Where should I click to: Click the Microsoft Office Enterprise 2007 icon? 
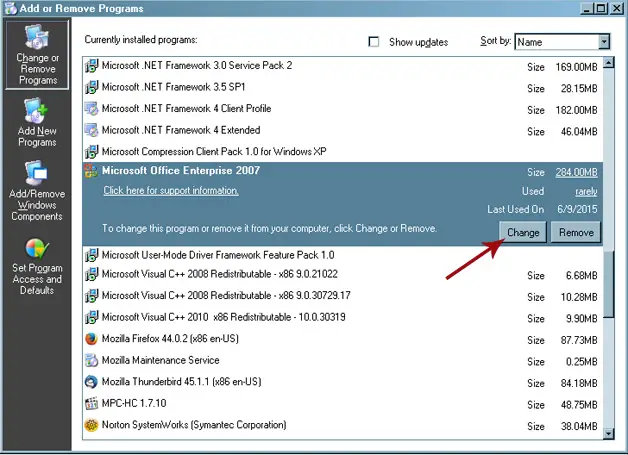(91, 171)
